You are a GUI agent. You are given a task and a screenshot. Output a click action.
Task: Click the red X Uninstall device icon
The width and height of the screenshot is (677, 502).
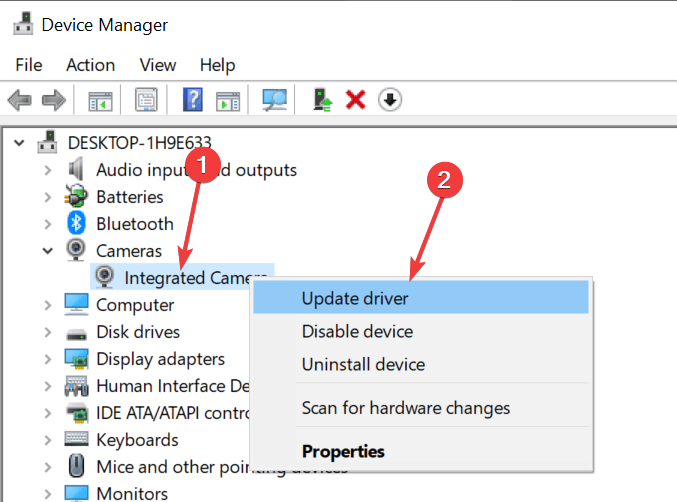pyautogui.click(x=355, y=100)
